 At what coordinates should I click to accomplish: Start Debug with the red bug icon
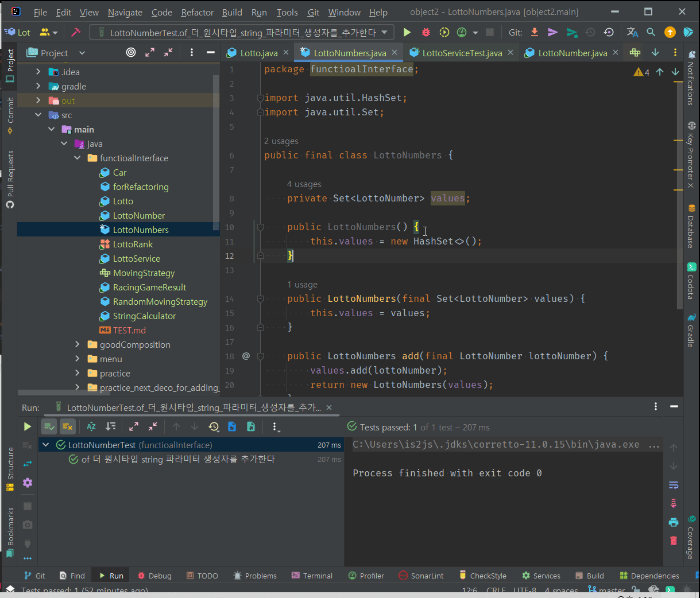pos(426,33)
